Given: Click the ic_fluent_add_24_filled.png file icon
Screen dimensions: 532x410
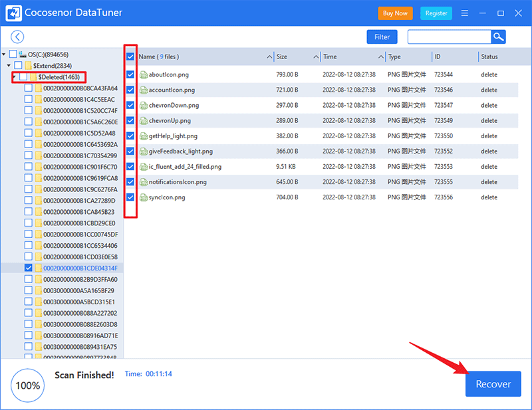Looking at the screenshot, I should coord(144,167).
